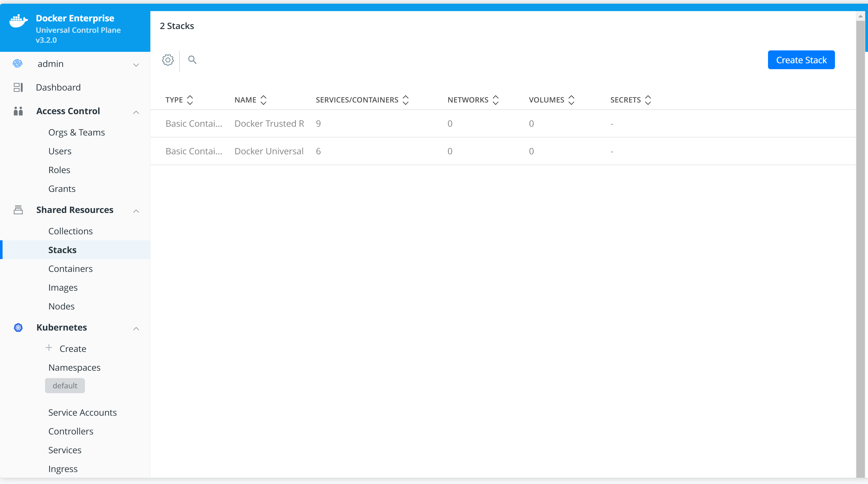Open the Service Accounts page
The height and width of the screenshot is (484, 868).
(82, 412)
